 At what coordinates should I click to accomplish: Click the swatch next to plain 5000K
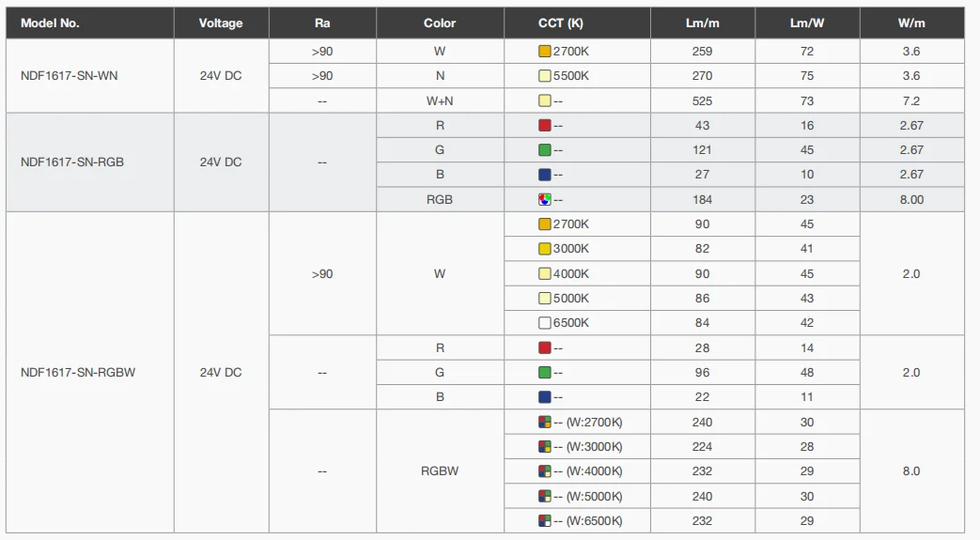tap(544, 299)
